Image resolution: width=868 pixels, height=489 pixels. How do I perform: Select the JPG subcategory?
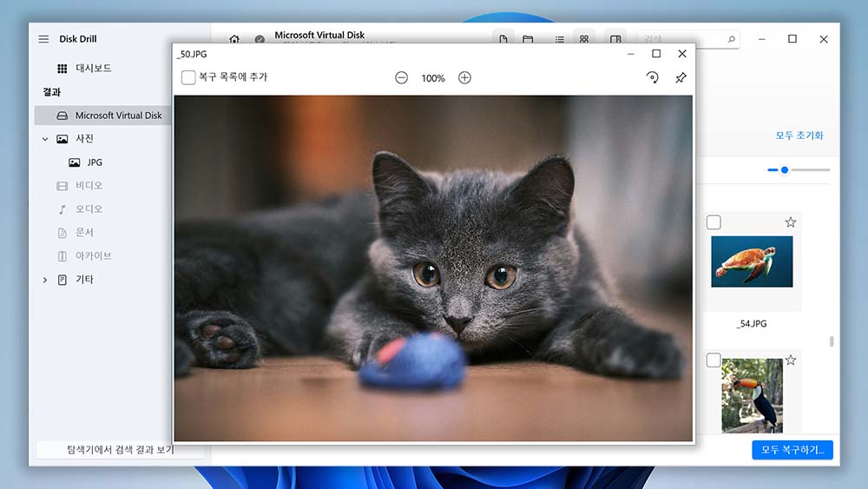pos(94,162)
